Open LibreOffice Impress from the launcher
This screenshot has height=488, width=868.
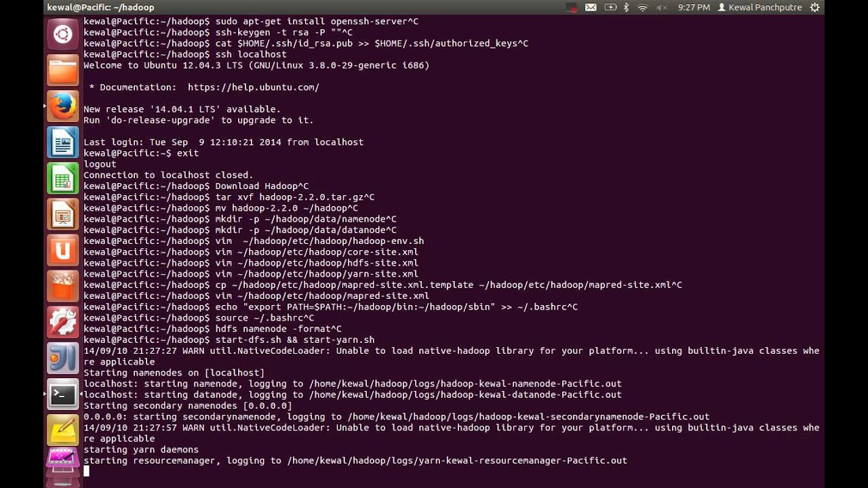tap(63, 216)
